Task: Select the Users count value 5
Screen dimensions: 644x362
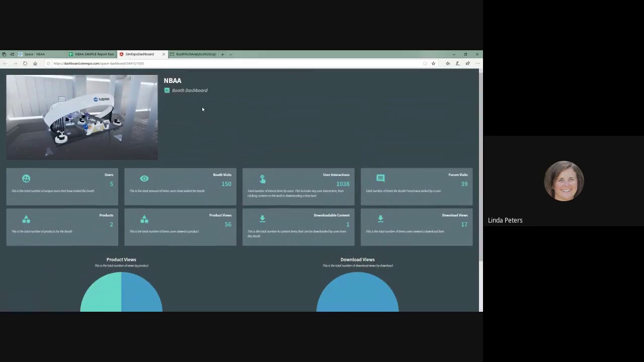Action: pyautogui.click(x=112, y=184)
